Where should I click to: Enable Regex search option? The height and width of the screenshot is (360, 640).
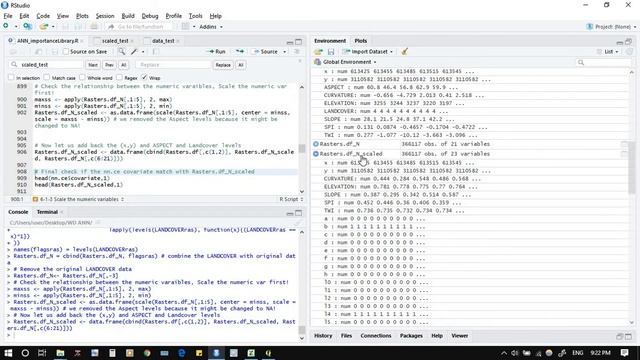pos(119,77)
